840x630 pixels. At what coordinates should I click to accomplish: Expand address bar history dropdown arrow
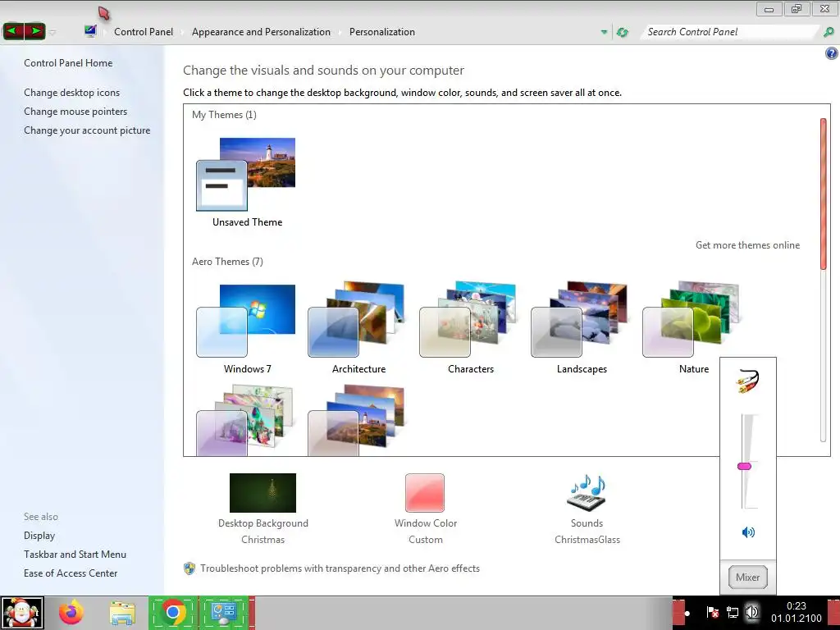point(605,32)
